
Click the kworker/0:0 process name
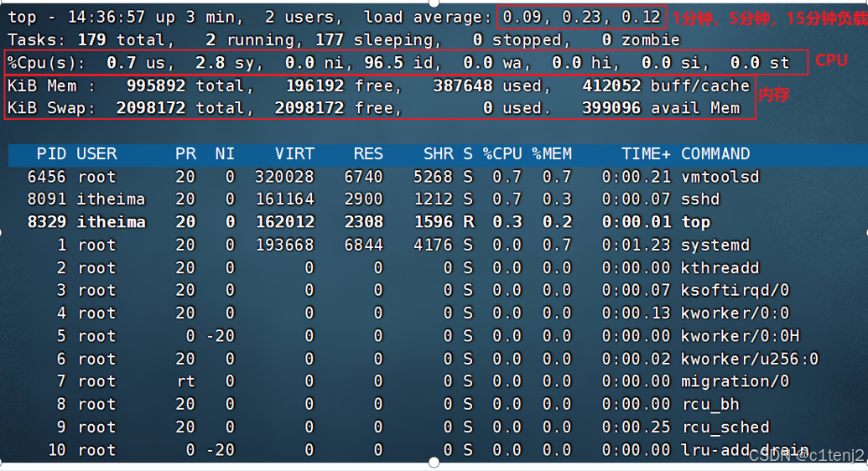pos(735,313)
